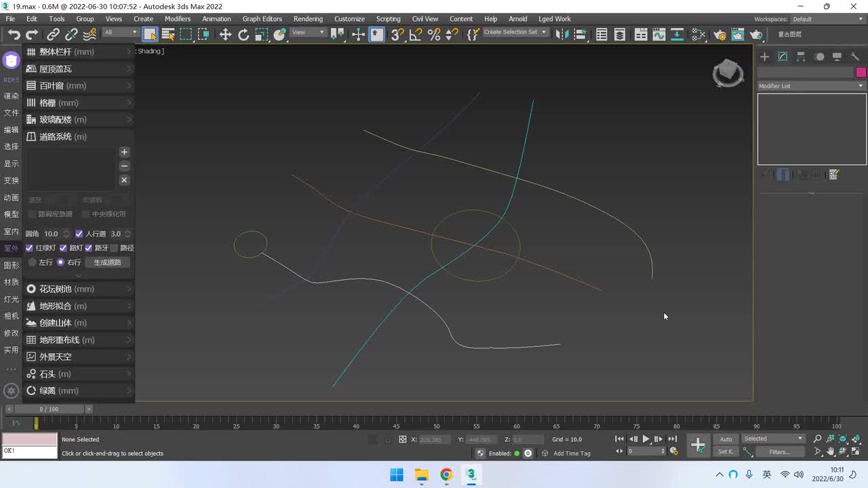Click the Undo arrow in toolbar
This screenshot has height=488, width=868.
click(14, 35)
